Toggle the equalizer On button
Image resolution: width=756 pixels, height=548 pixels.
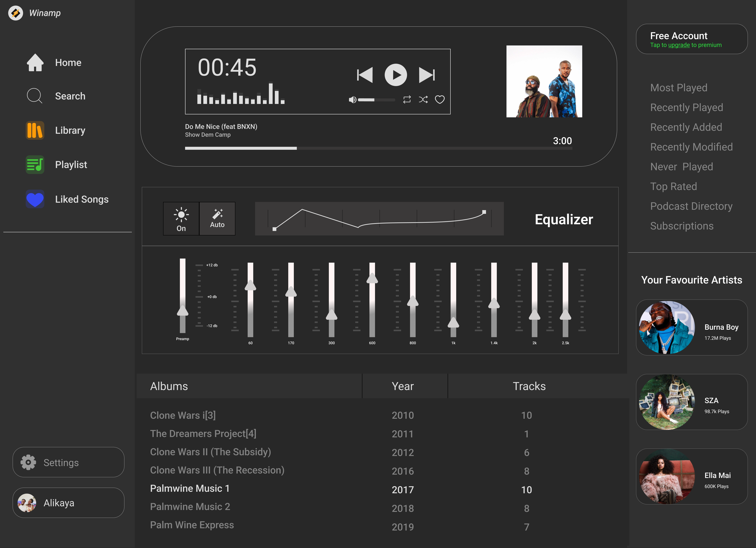pyautogui.click(x=181, y=219)
